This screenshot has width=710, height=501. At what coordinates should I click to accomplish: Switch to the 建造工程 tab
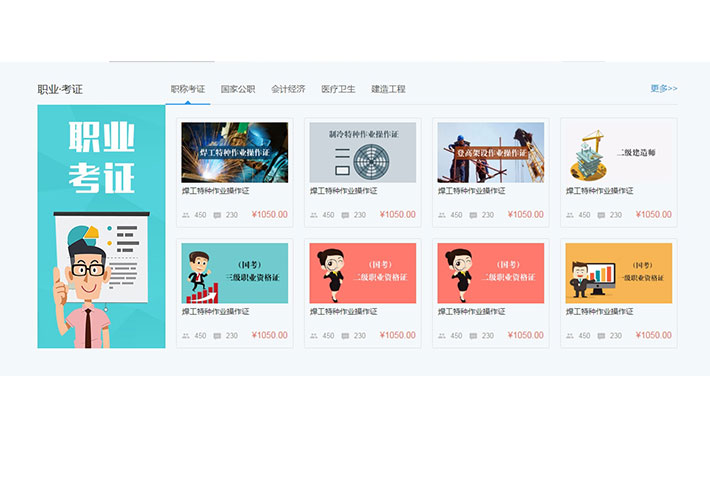pyautogui.click(x=388, y=89)
